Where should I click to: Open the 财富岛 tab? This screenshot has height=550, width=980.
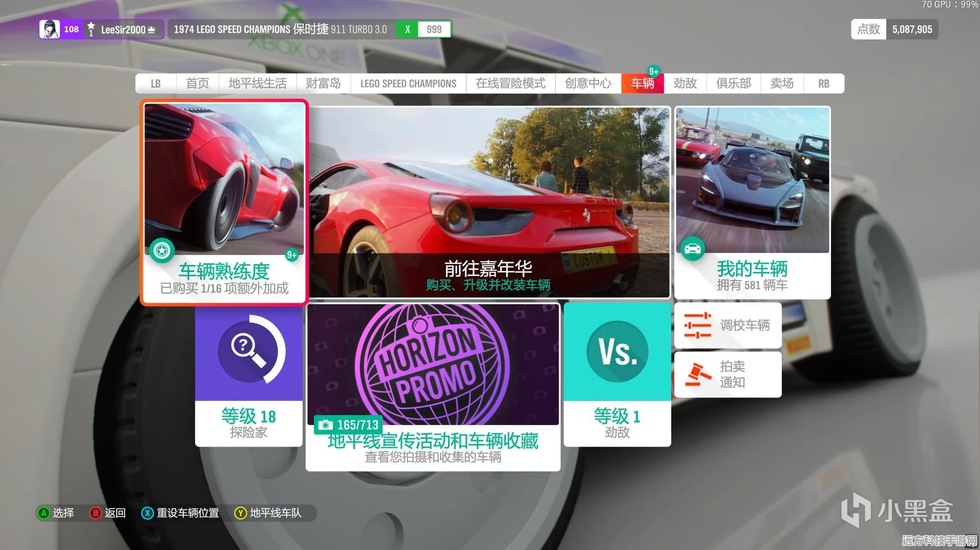[323, 83]
